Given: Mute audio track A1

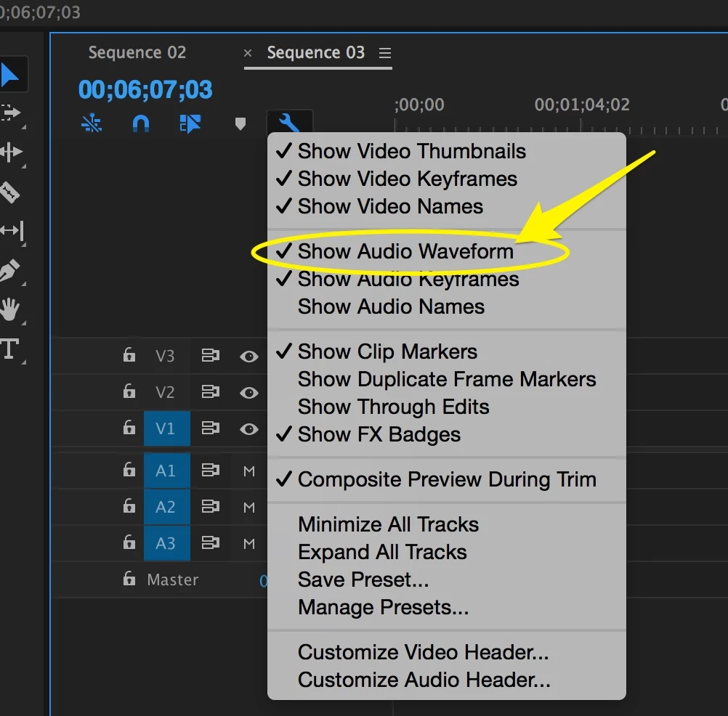Looking at the screenshot, I should click(249, 471).
